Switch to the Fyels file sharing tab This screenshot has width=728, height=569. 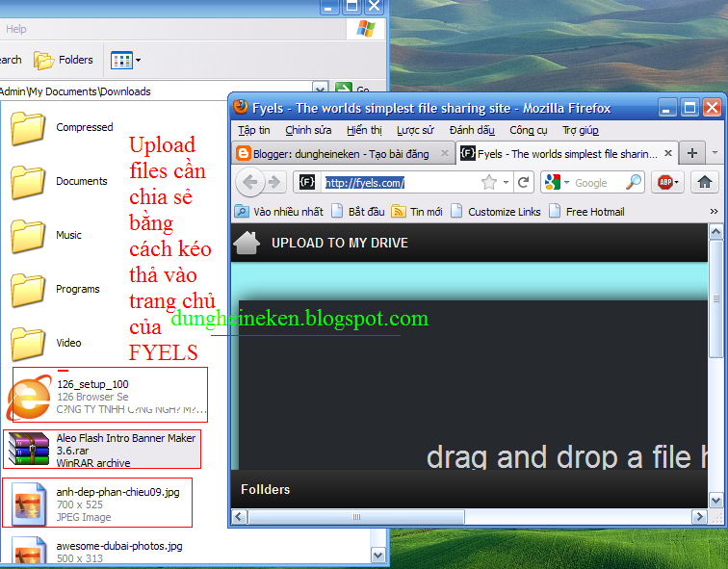coord(567,154)
